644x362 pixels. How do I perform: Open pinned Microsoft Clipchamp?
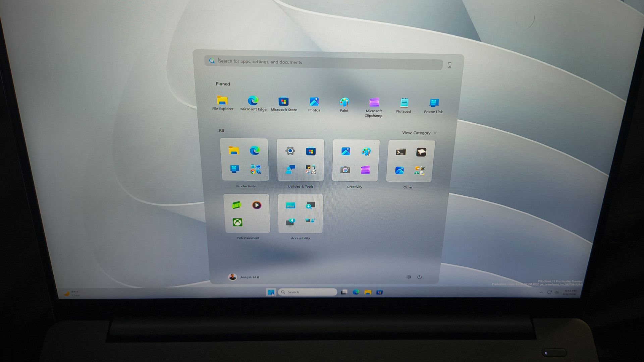coord(374,107)
